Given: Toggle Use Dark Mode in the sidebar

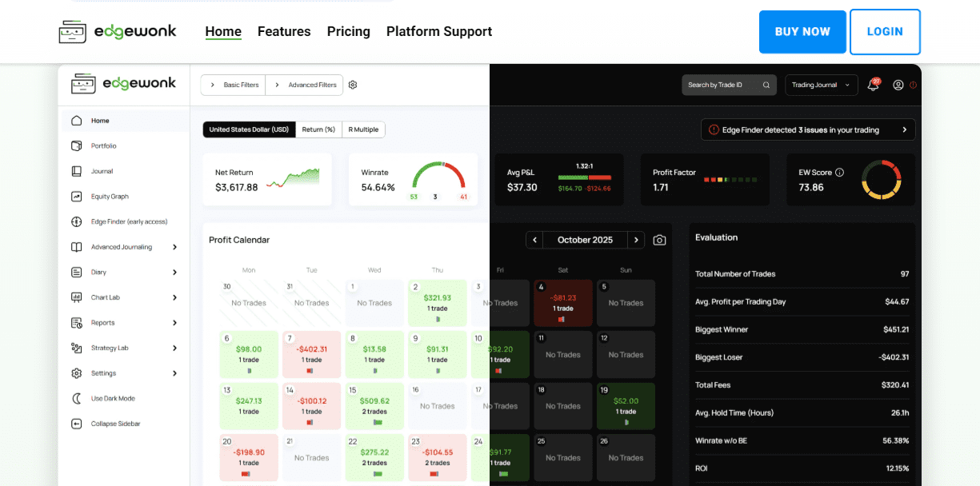Looking at the screenshot, I should pyautogui.click(x=112, y=398).
